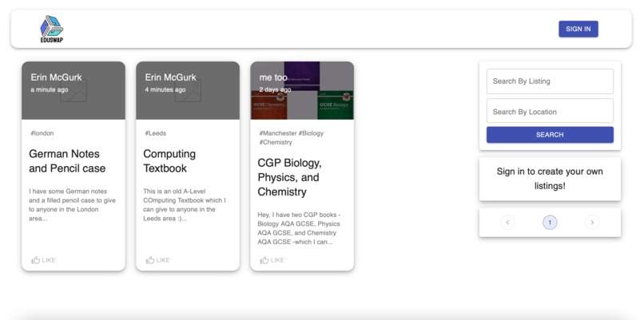Click the #Chemistry tag
Viewport: 644px width, 320px height.
pyautogui.click(x=276, y=142)
